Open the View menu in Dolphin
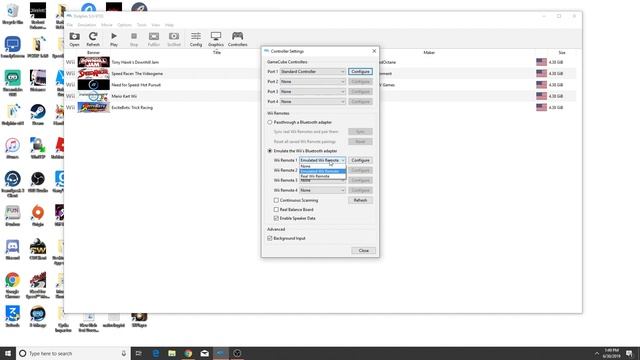This screenshot has height=360, width=640. click(x=156, y=25)
